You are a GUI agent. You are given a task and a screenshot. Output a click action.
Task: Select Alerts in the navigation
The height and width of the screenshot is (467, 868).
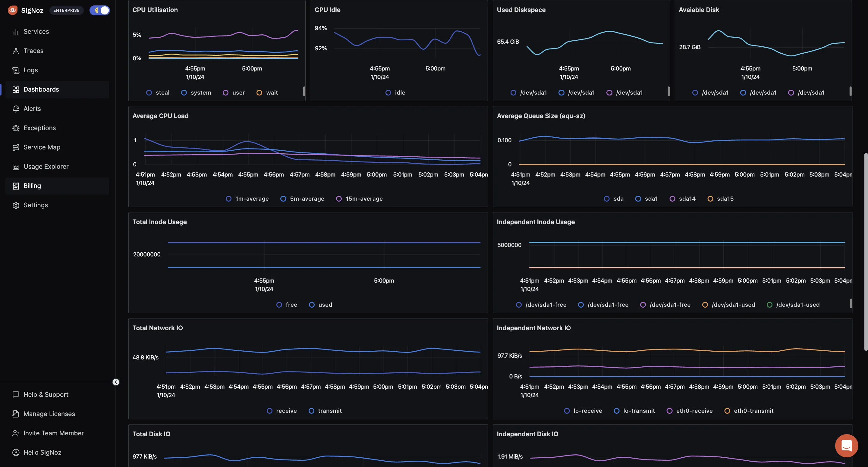57,108
